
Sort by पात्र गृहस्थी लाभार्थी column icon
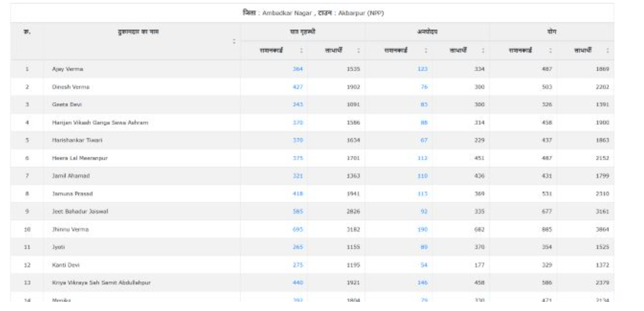coord(359,51)
